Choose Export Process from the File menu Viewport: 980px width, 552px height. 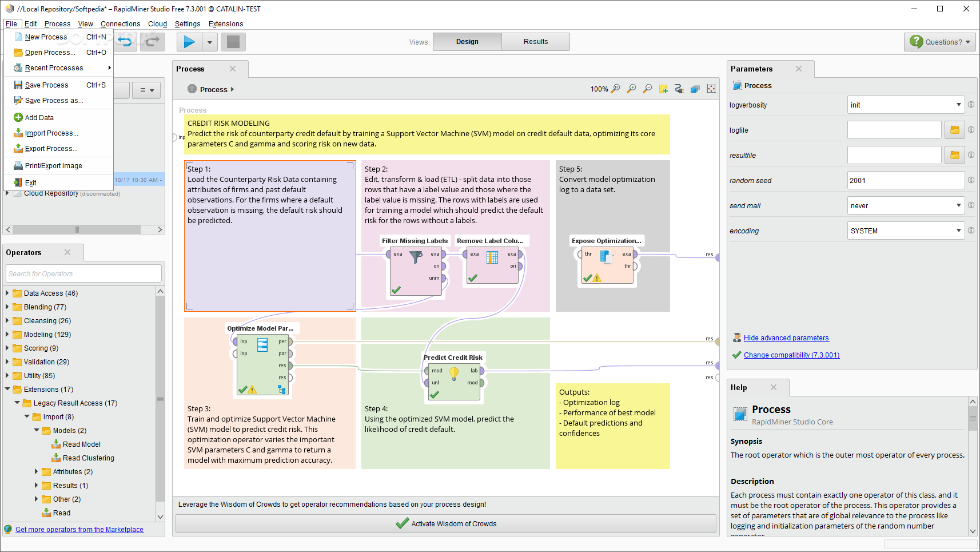(59, 148)
